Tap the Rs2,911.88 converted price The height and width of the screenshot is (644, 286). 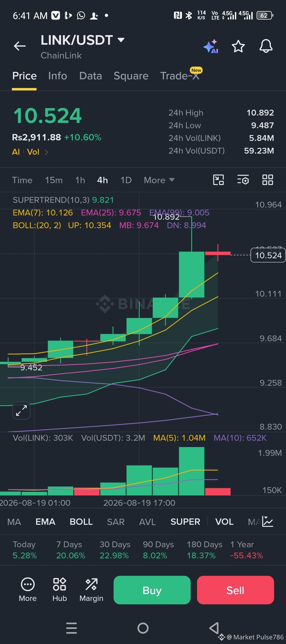point(37,137)
